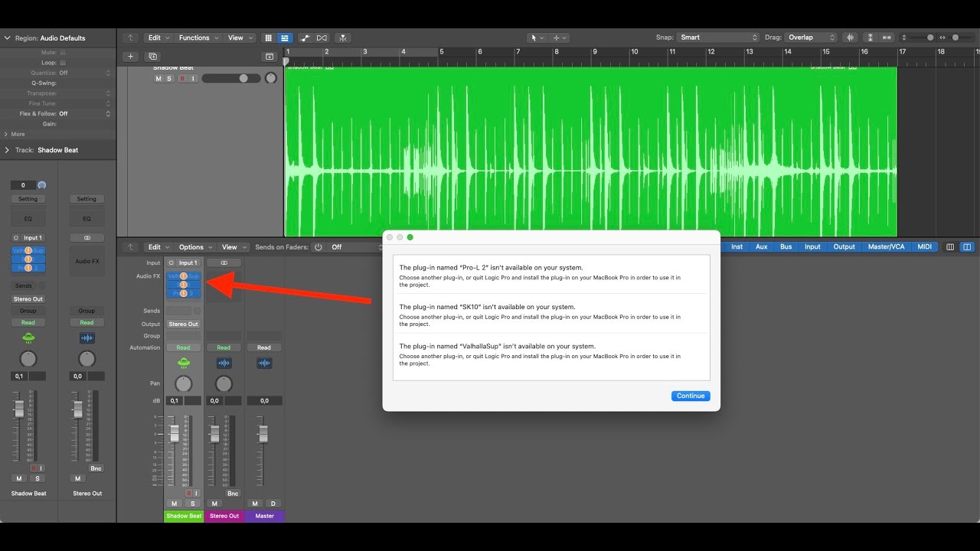Open the Functions menu
The width and height of the screenshot is (980, 551).
(x=198, y=37)
